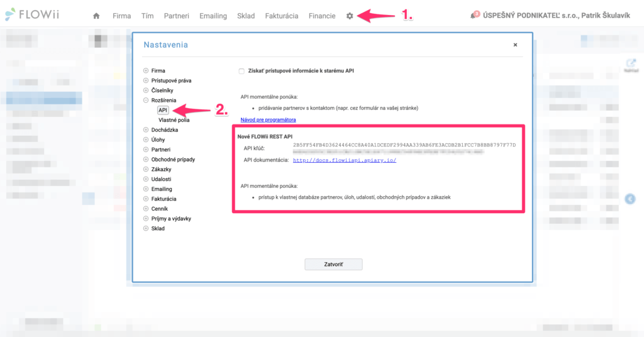Expand the Úlohy node

pos(146,140)
